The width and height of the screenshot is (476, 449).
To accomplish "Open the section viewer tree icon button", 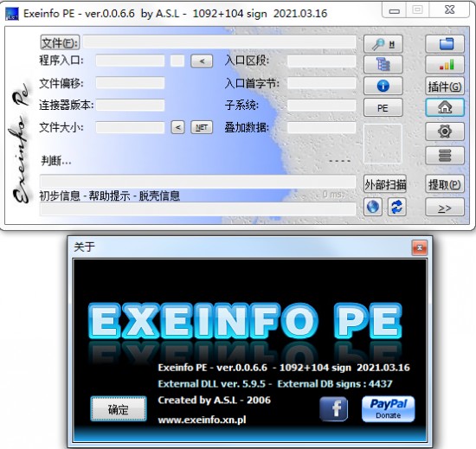I will (x=383, y=64).
